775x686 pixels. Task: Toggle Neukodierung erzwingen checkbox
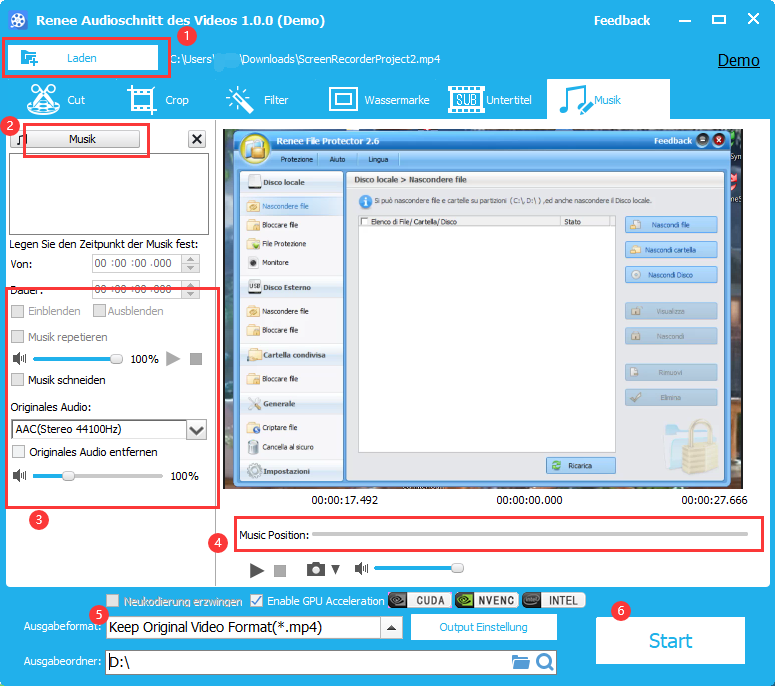(113, 600)
